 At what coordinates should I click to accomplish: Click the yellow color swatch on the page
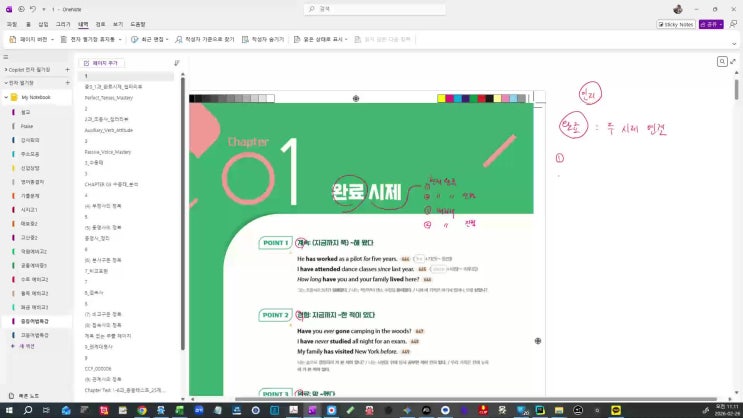pyautogui.click(x=442, y=98)
